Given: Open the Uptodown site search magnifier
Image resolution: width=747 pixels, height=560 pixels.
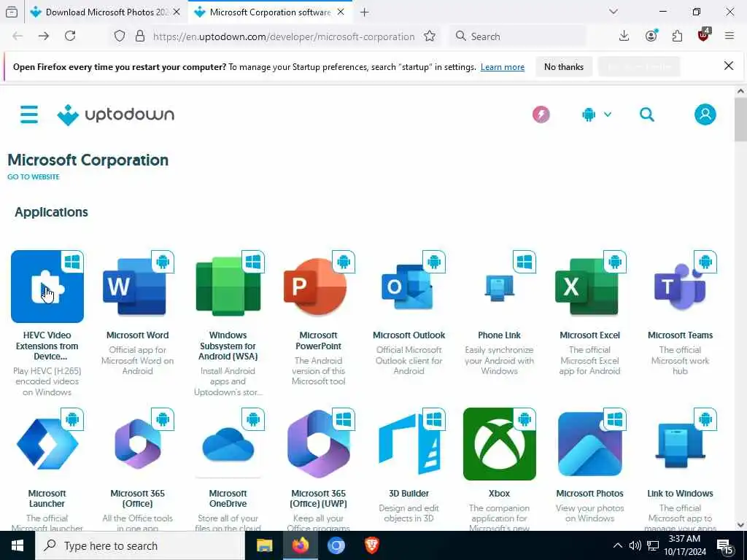Looking at the screenshot, I should [x=646, y=114].
